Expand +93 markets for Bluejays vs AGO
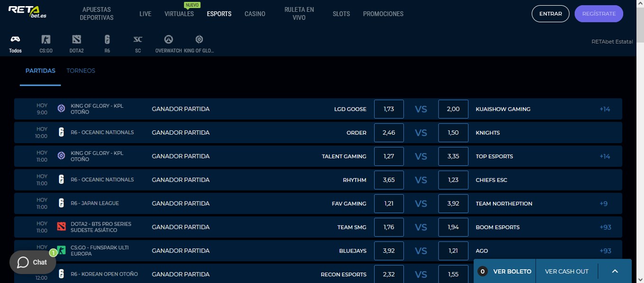The width and height of the screenshot is (644, 283). click(x=605, y=251)
